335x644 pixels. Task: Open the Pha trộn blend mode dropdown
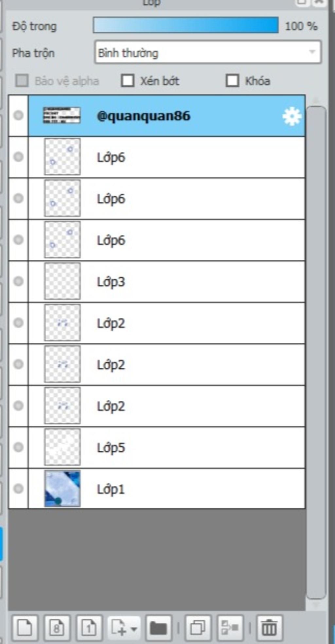[x=208, y=52]
